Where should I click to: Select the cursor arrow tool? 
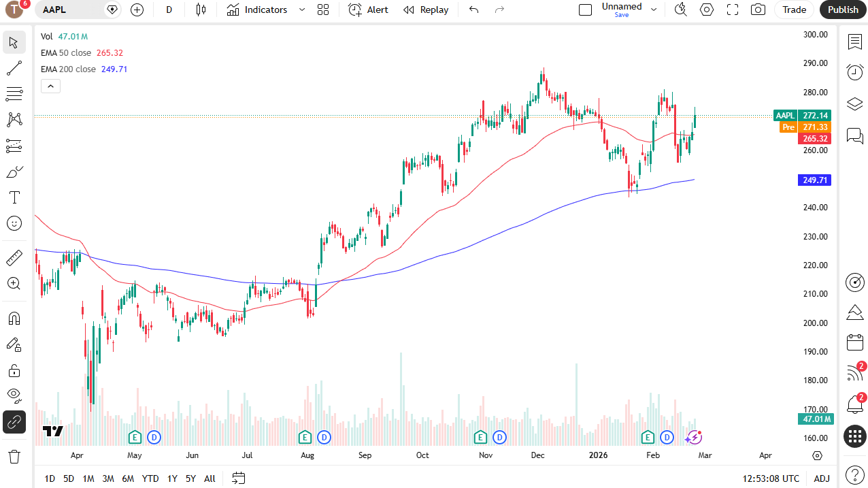tap(14, 42)
